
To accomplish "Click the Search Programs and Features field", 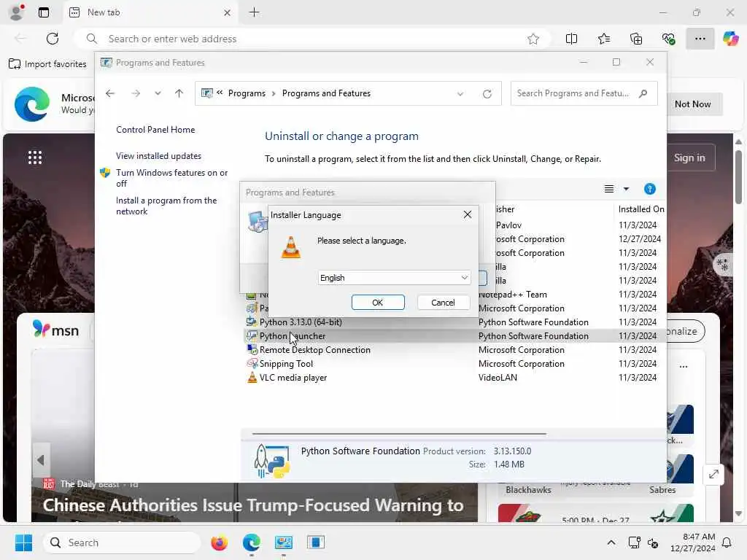I will (x=584, y=93).
